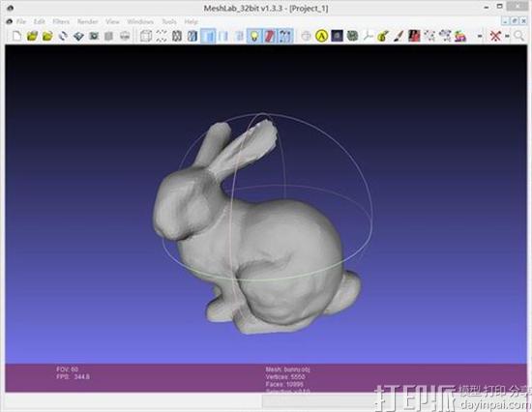Expand toolbar overflow arrow after red X
The image size is (532, 412).
click(507, 36)
